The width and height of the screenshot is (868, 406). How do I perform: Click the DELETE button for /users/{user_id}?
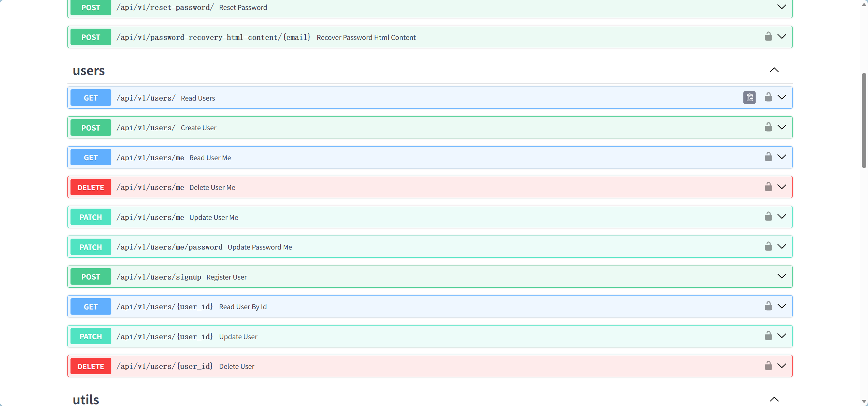click(91, 366)
